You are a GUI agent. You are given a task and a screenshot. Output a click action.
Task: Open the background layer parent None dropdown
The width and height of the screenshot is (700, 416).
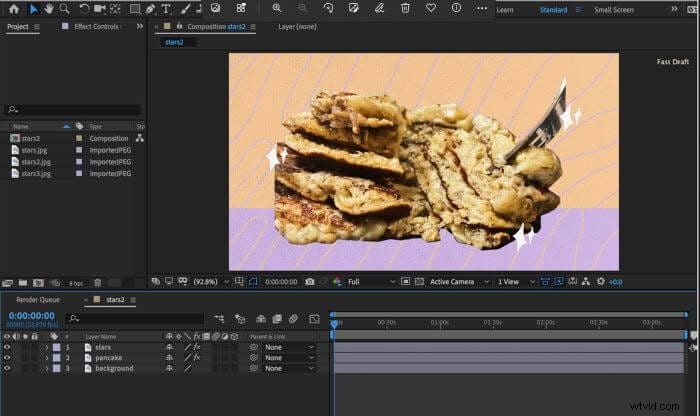289,368
